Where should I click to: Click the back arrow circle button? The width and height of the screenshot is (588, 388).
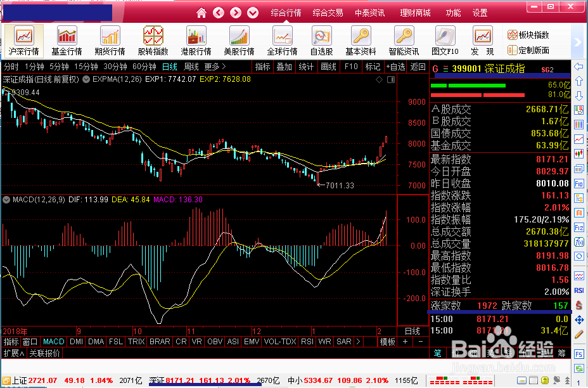[219, 13]
